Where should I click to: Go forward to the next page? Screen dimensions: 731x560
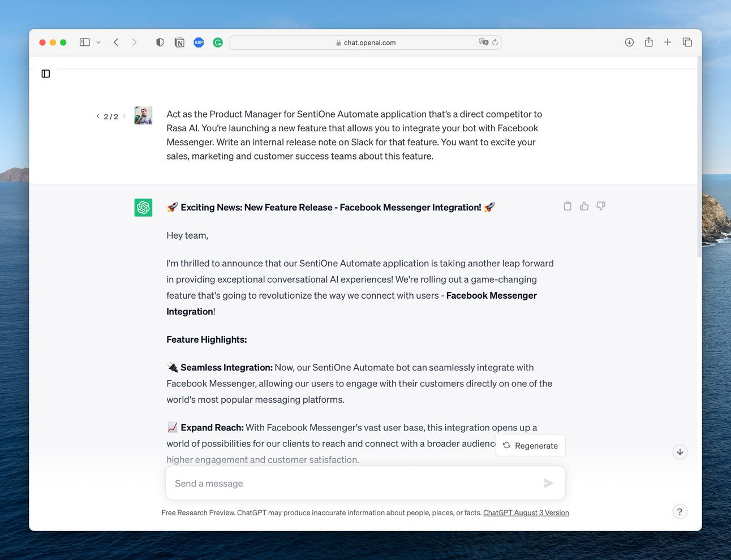click(134, 42)
